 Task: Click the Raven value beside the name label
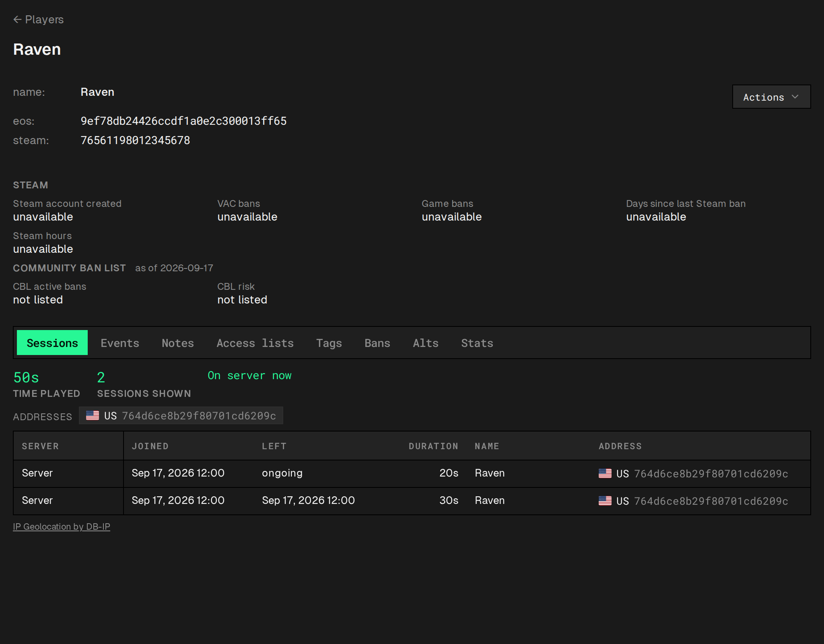point(97,92)
